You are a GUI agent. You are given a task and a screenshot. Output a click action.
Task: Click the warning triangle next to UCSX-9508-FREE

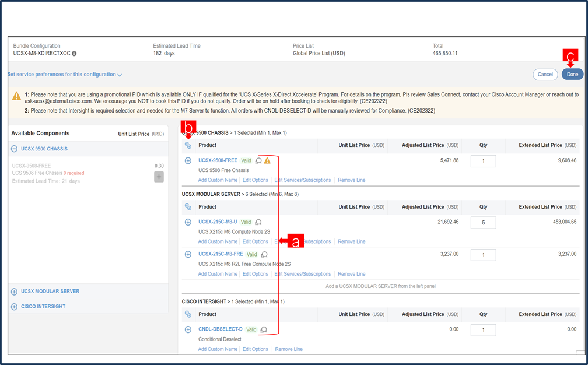[267, 160]
